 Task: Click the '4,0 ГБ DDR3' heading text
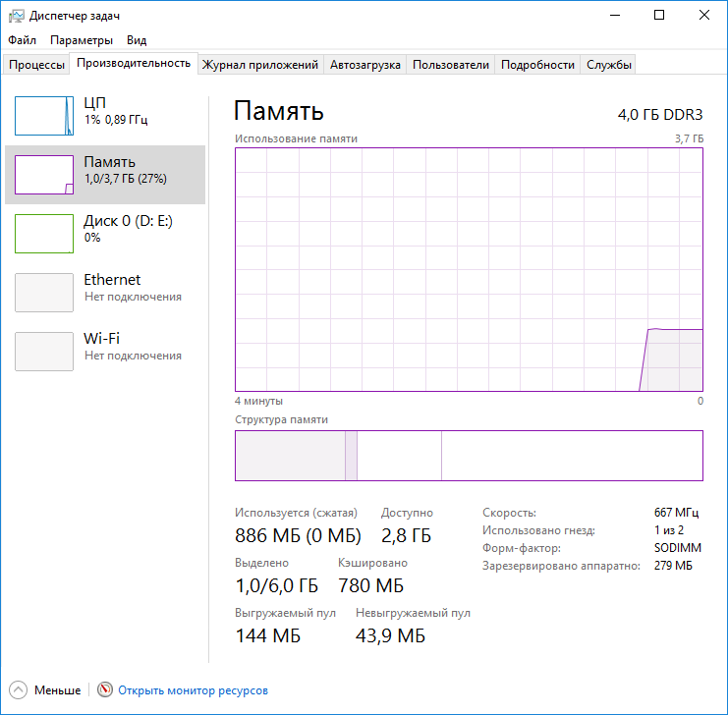(x=660, y=115)
